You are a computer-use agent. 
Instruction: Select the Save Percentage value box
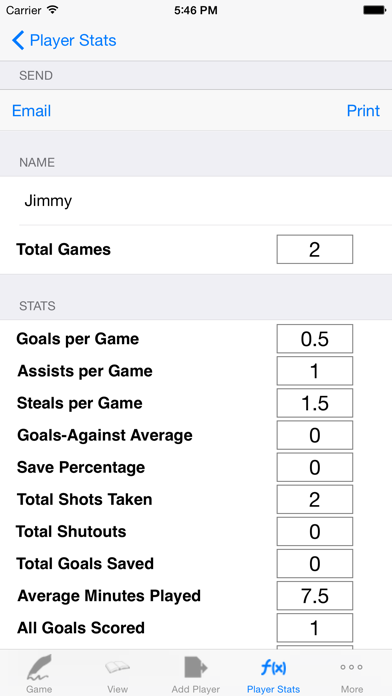tap(315, 467)
